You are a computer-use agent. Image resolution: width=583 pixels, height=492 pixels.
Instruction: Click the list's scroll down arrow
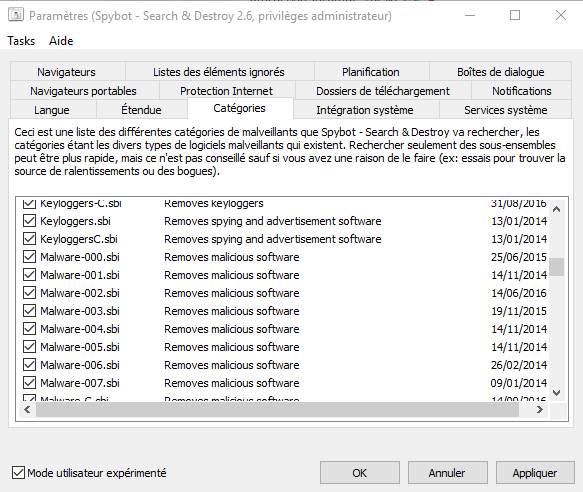(557, 393)
